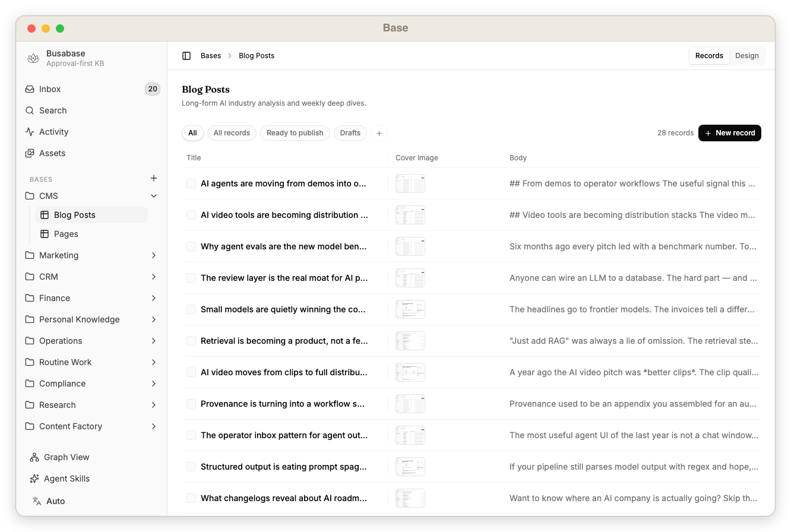
Task: Select the All view tab
Action: click(192, 133)
